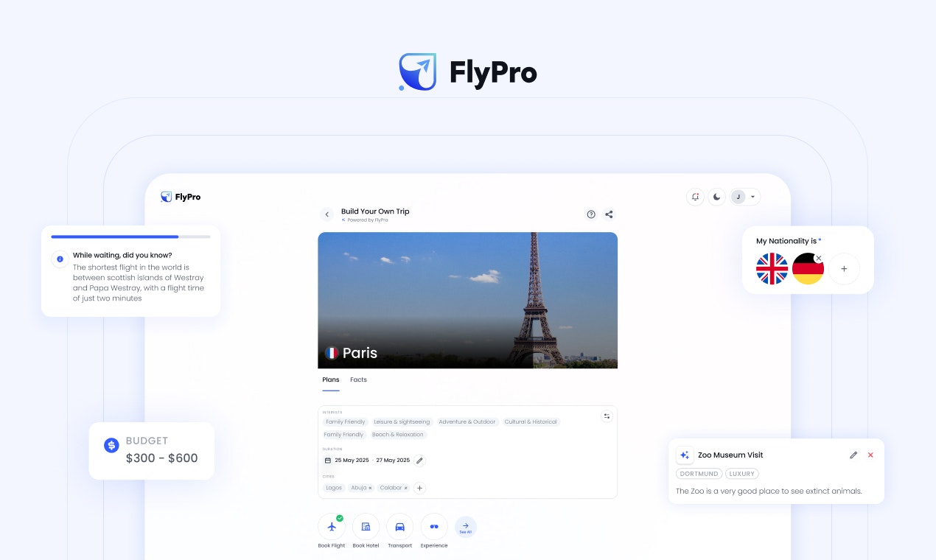936x560 pixels.
Task: Click the loading progress bar
Action: pyautogui.click(x=130, y=237)
